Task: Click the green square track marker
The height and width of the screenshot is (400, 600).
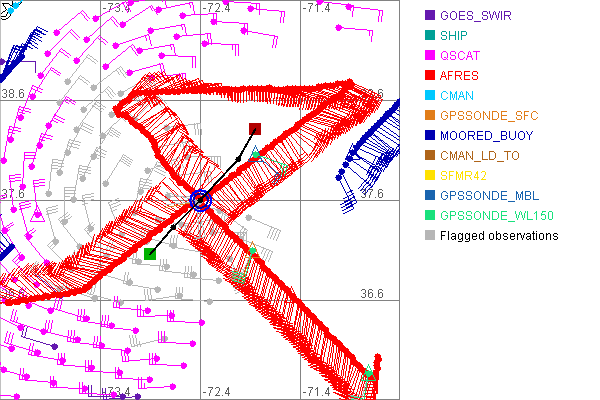Action: click(149, 254)
